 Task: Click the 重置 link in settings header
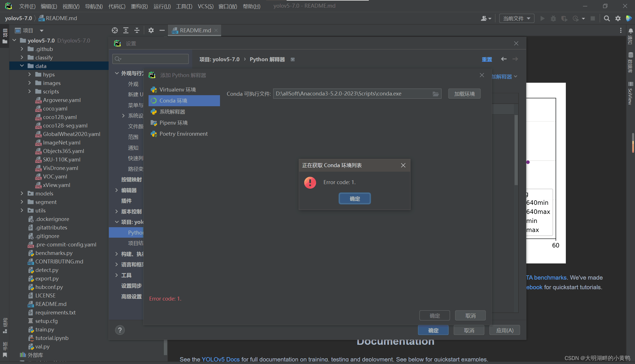point(487,59)
